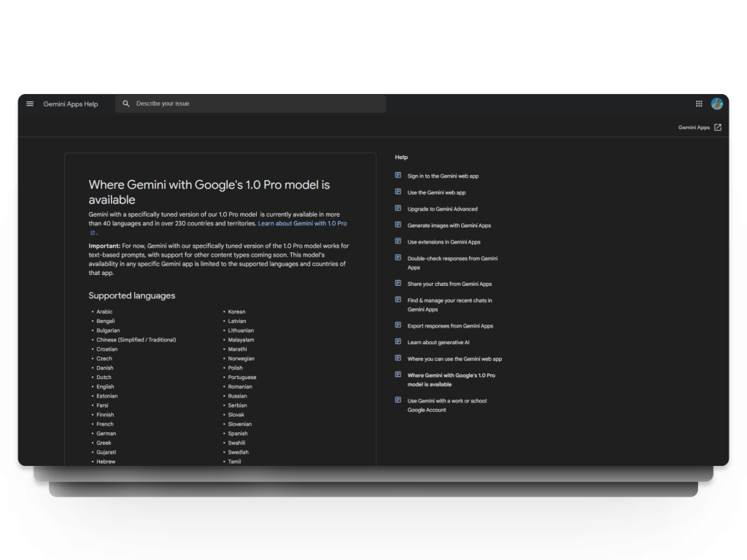This screenshot has height=560, width=747.
Task: Click article icon beside Learn about generative AI
Action: [398, 341]
